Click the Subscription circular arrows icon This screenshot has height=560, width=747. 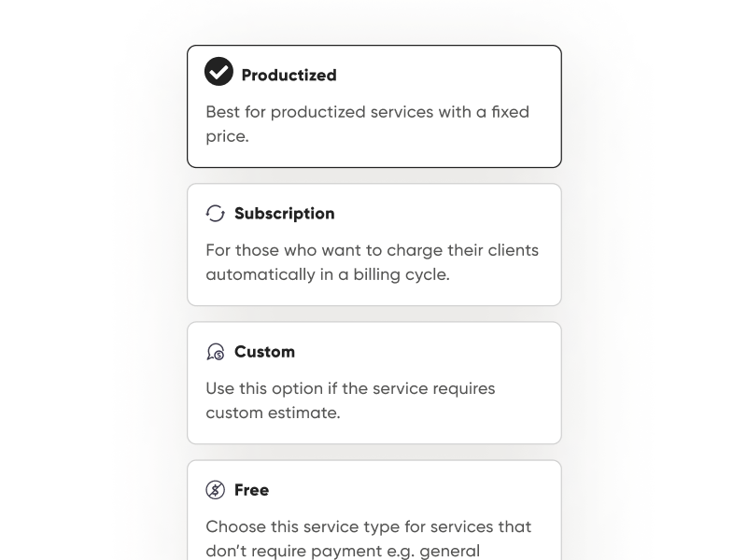pos(216,214)
